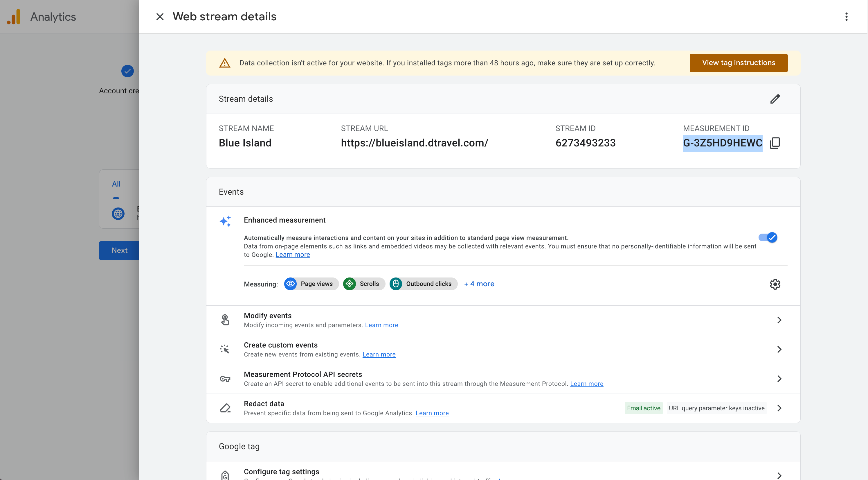Click the web globe stream icon

tap(118, 214)
